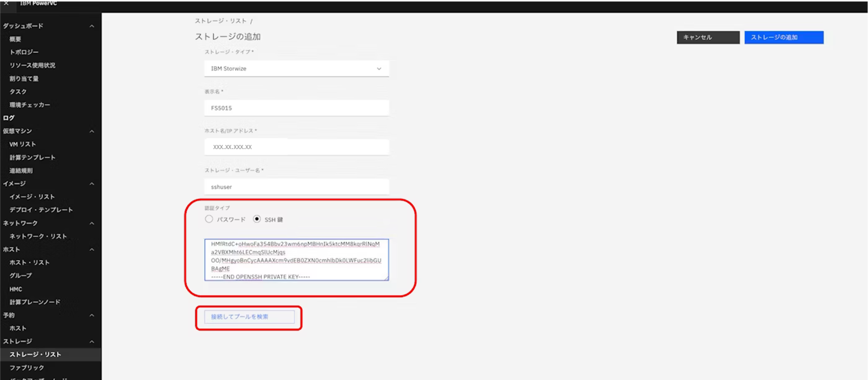
Task: Collapse the ネットワーク section chevron
Action: 92,223
